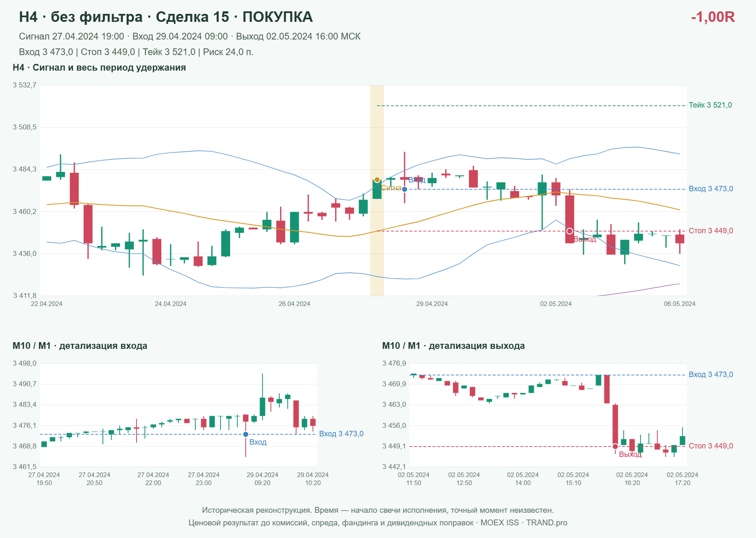Click the 06.05.2024 date on H4 axis
This screenshot has width=756, height=538.
click(680, 304)
